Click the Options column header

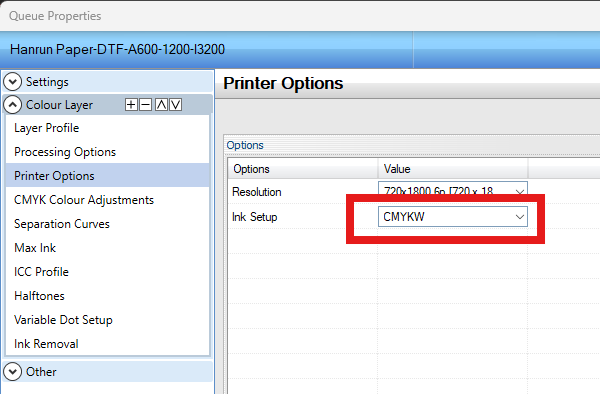303,169
